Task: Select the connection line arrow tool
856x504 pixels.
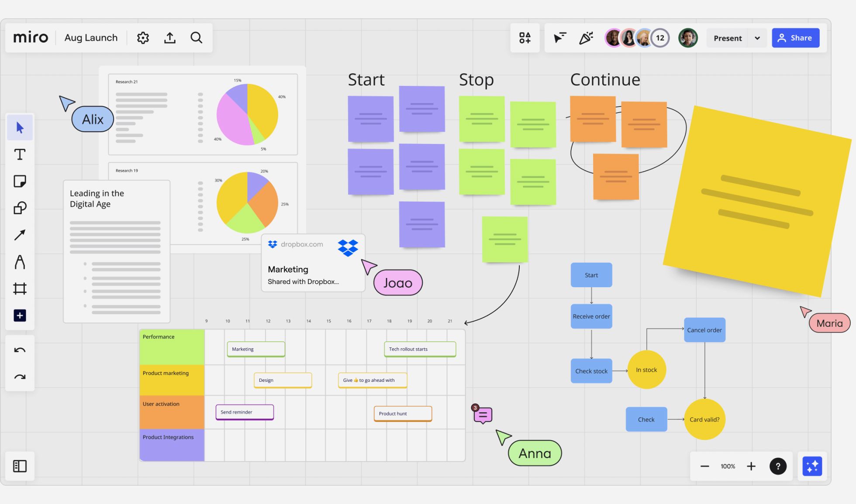Action: point(20,235)
